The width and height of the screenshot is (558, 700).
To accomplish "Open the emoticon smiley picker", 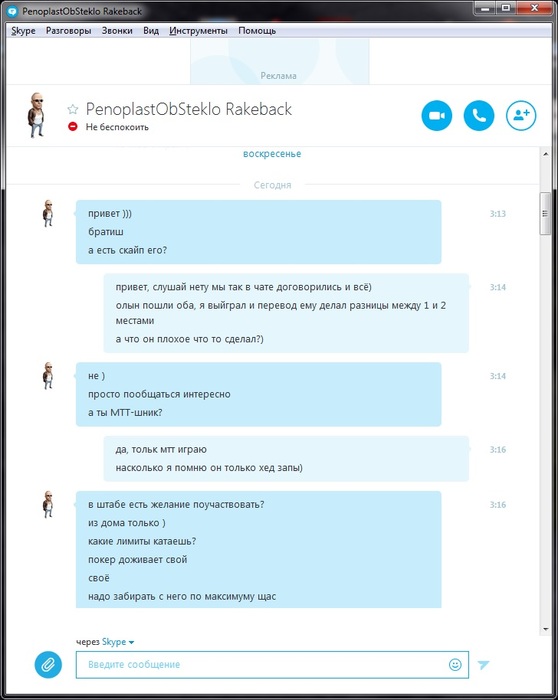I will pyautogui.click(x=455, y=665).
